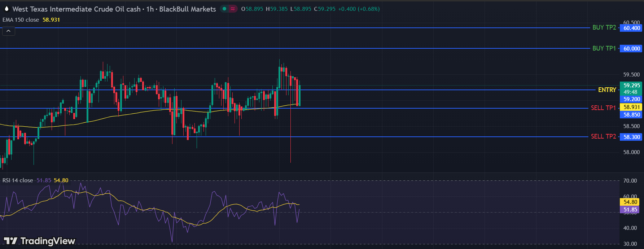This screenshot has width=644, height=249.
Task: Select the RSI 14 close legend
Action: pyautogui.click(x=18, y=180)
